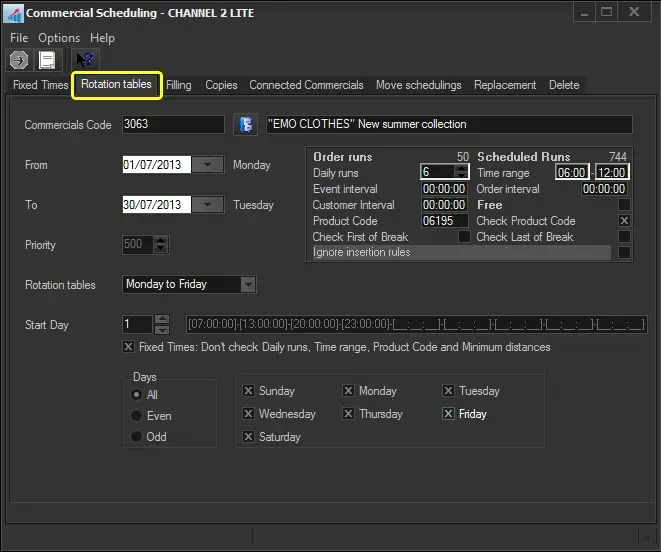Image resolution: width=661 pixels, height=552 pixels.
Task: Click the Commercials Code input field
Action: click(172, 125)
